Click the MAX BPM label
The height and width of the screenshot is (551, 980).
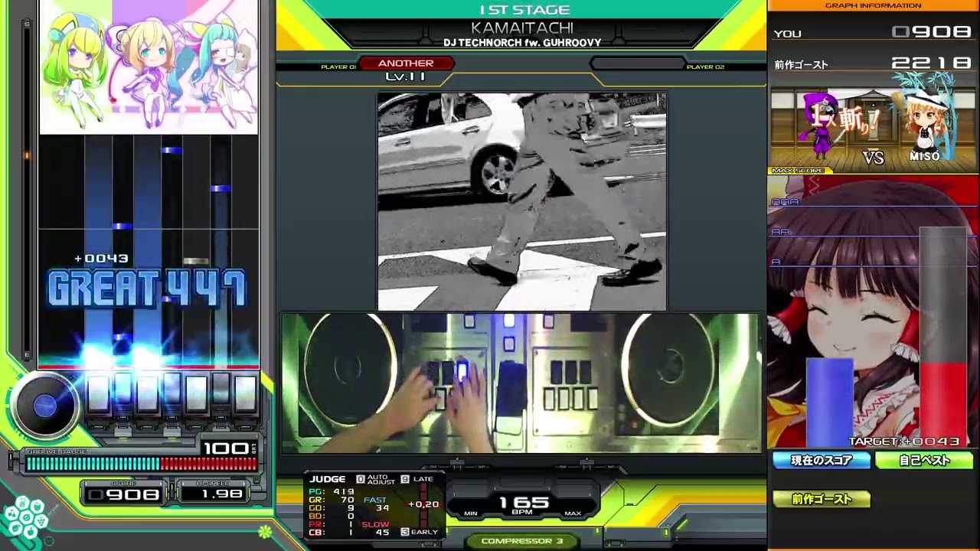tap(573, 514)
